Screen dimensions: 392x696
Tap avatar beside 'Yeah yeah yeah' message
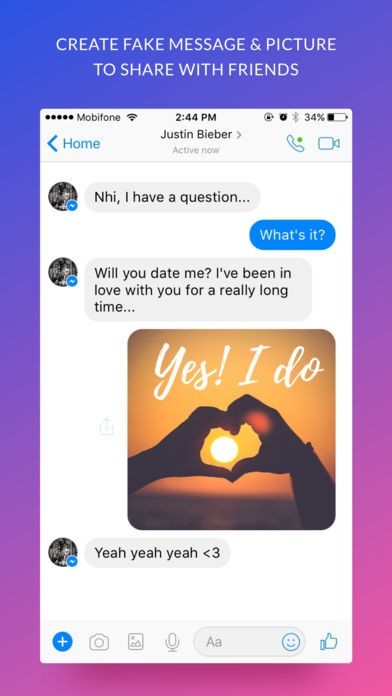(63, 552)
